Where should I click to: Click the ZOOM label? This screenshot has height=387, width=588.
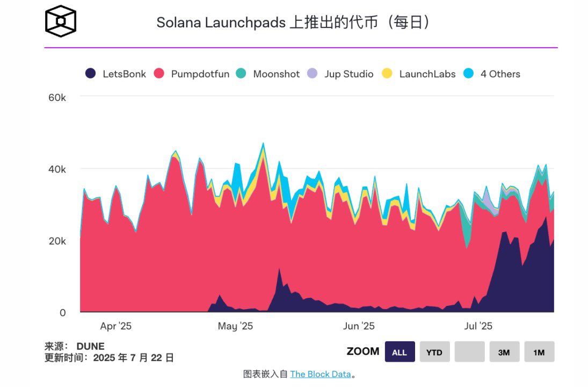tap(363, 352)
